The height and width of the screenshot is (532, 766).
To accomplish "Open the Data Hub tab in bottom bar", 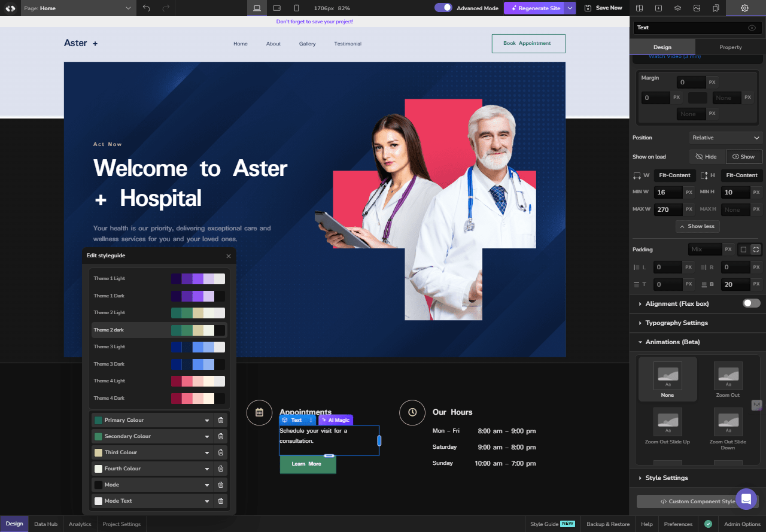I will [x=45, y=524].
